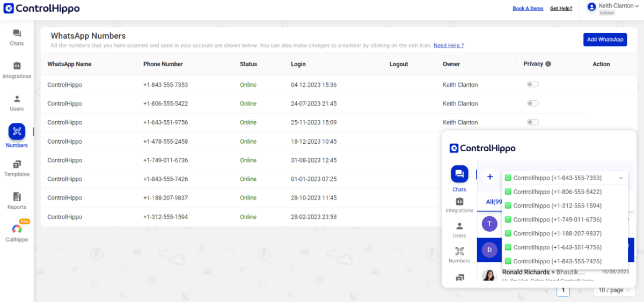The height and width of the screenshot is (302, 644).
Task: Click the Add WhatsApp button
Action: (605, 40)
